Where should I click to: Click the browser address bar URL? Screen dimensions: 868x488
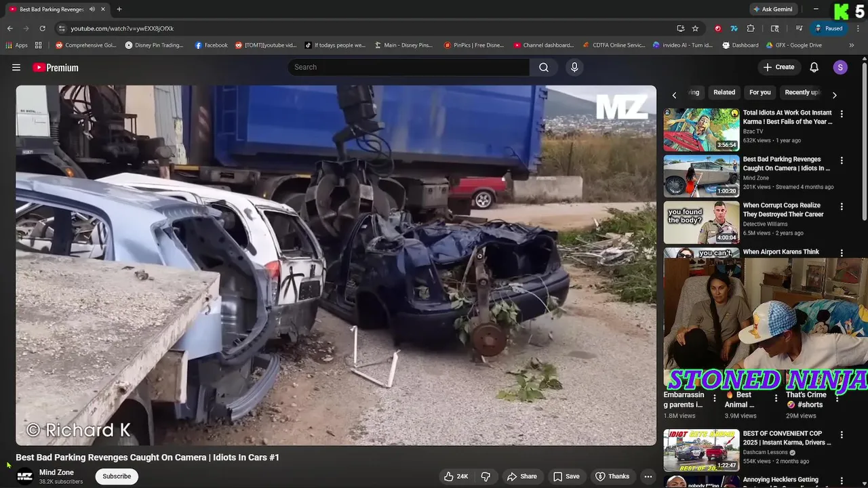coord(122,28)
